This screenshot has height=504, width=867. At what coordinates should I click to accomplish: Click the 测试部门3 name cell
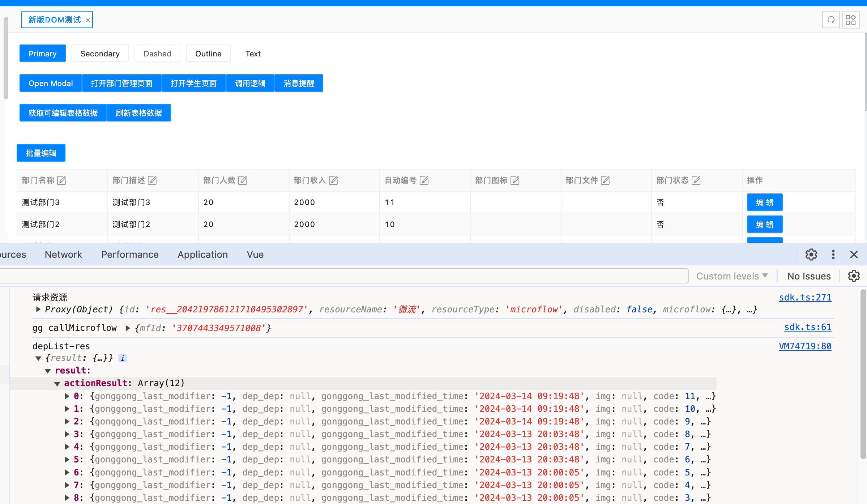coord(62,202)
